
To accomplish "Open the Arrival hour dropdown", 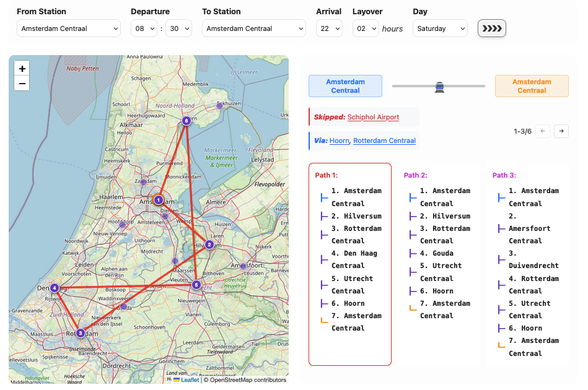I will click(328, 28).
